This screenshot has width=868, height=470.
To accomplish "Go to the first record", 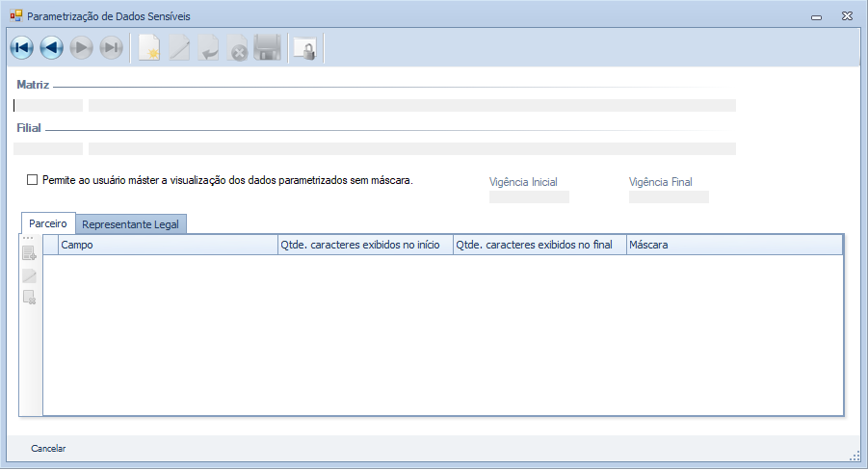I will point(21,47).
